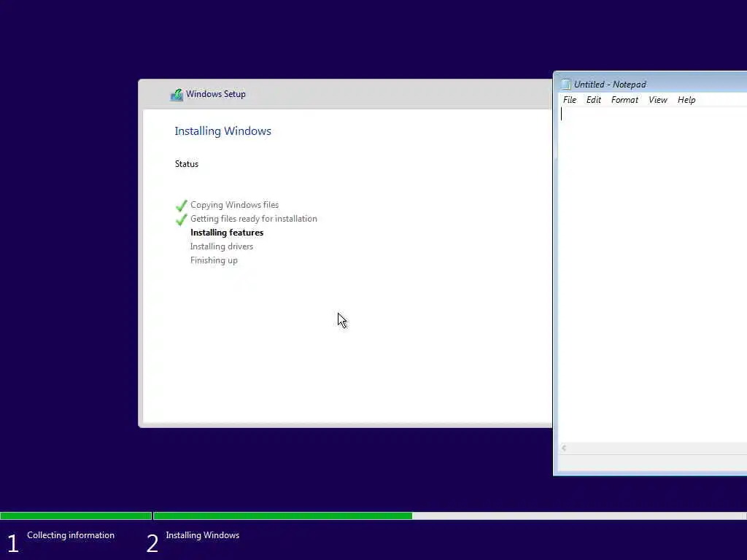Click the 'Copying Windows files' status text
Screen dimensions: 747x560
point(234,205)
